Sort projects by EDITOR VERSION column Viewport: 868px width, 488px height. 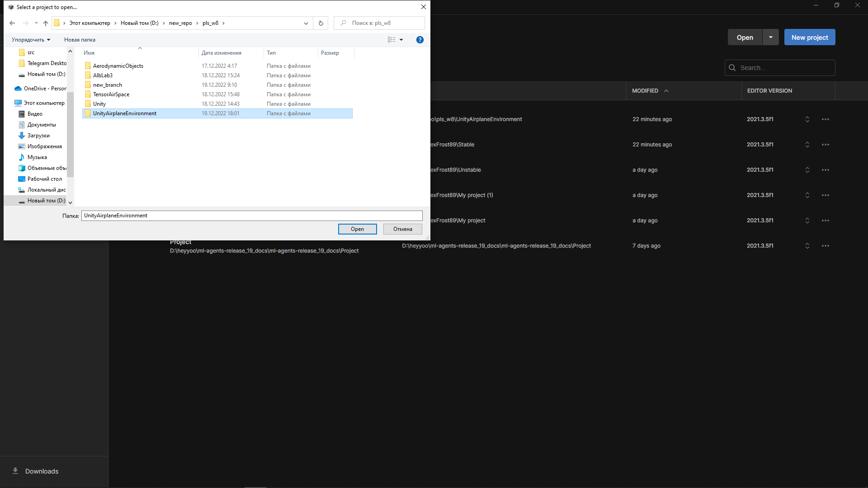769,91
